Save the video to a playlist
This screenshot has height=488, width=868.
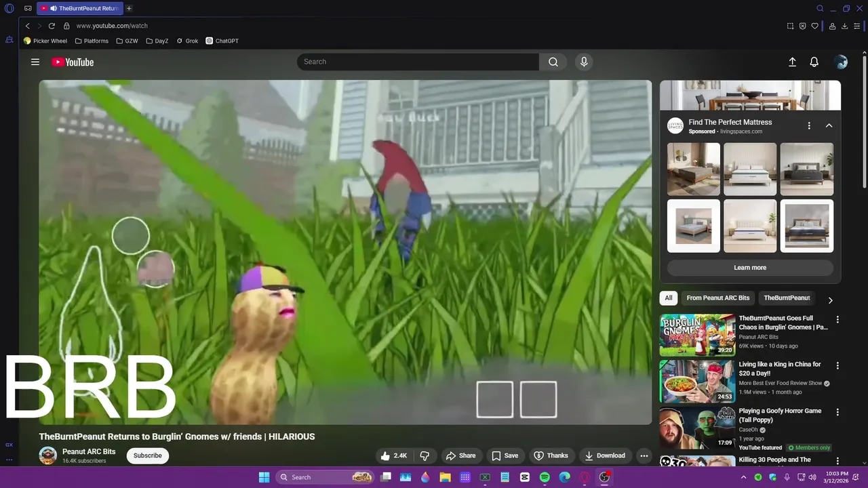(505, 455)
